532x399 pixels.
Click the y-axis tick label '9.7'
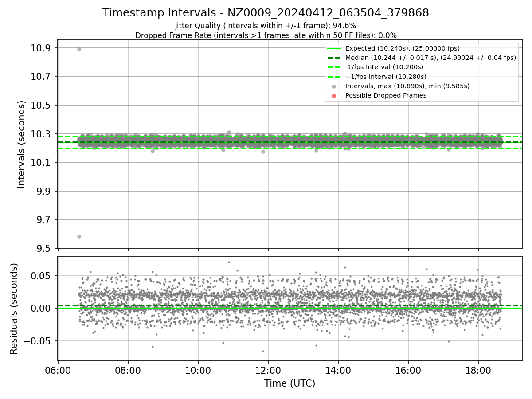point(44,220)
